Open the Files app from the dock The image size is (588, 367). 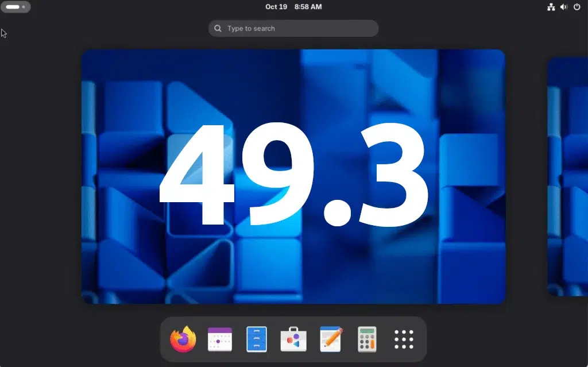point(256,339)
